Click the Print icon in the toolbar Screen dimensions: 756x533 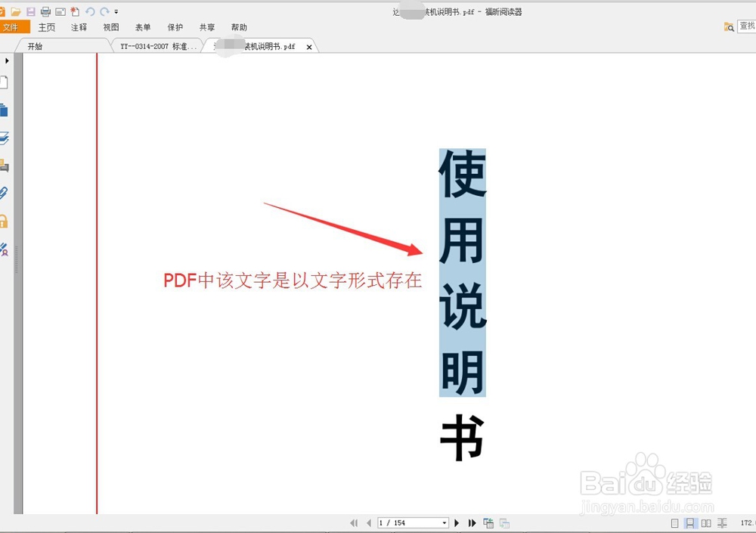tap(45, 11)
